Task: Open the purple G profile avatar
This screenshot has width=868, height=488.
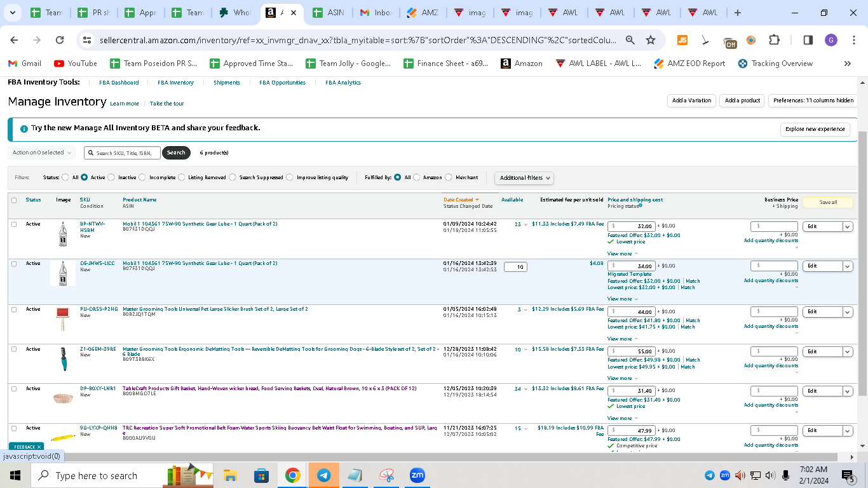Action: click(x=831, y=40)
